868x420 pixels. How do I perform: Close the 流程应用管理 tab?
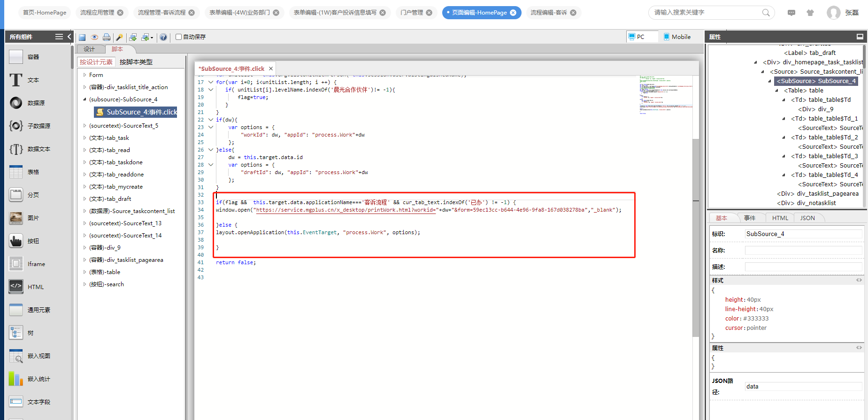point(120,13)
